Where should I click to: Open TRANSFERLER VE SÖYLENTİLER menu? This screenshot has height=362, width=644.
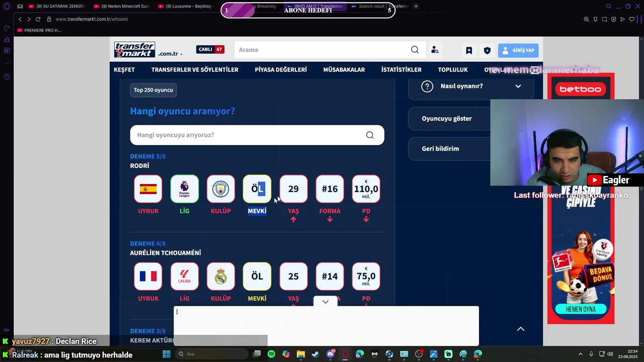coord(195,70)
